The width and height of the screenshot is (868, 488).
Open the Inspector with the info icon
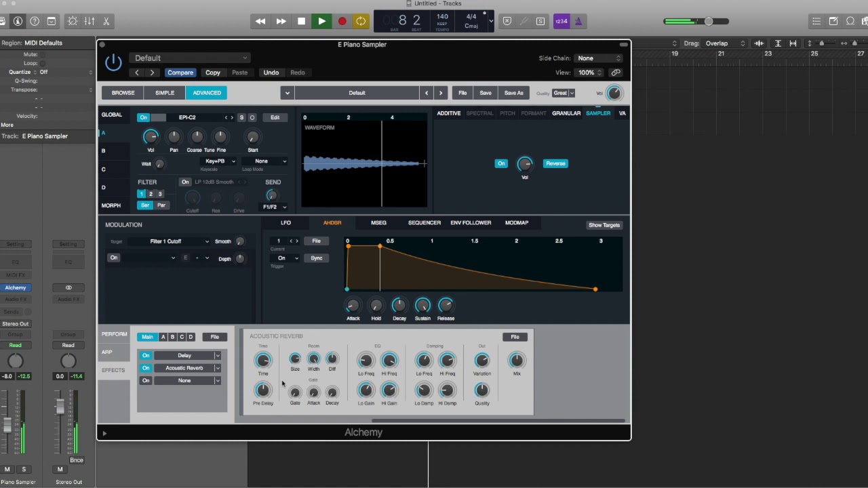tap(18, 21)
